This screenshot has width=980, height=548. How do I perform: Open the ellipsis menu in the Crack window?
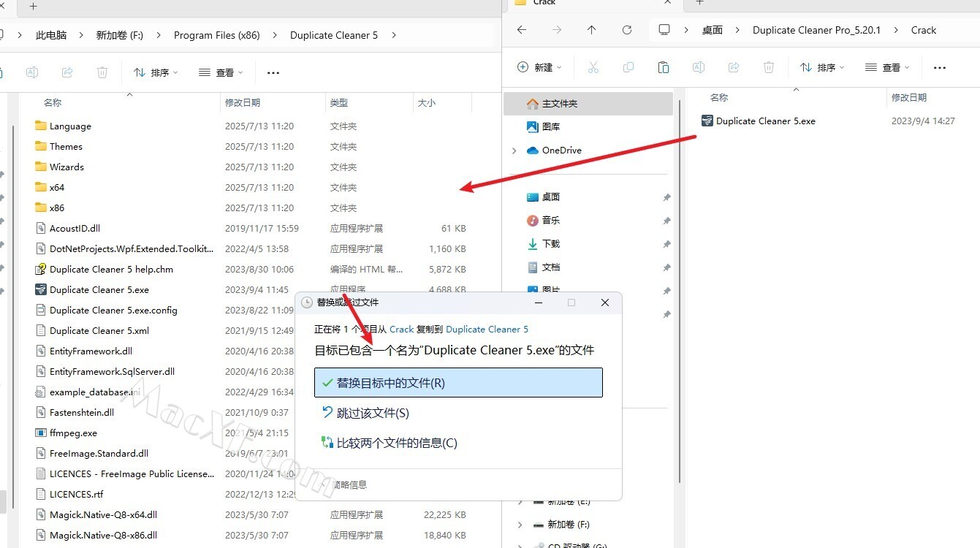(x=940, y=67)
